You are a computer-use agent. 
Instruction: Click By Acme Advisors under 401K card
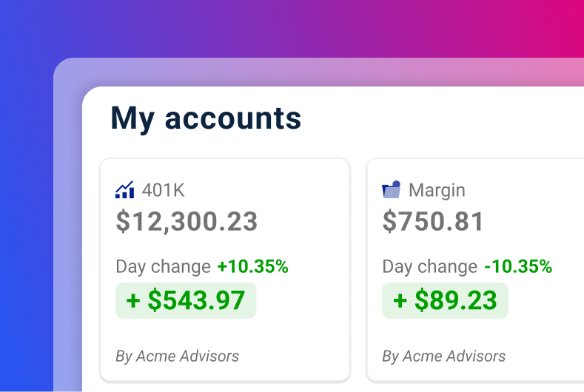tap(178, 356)
